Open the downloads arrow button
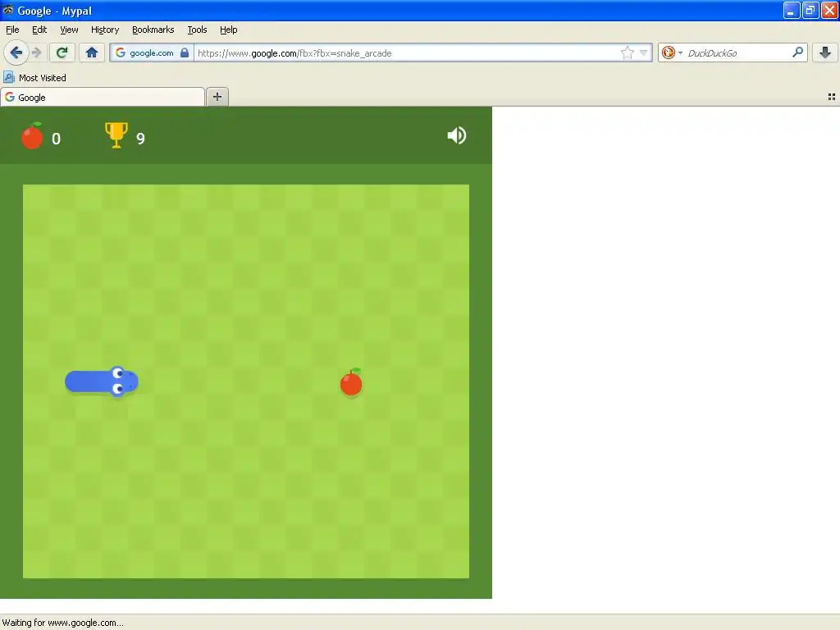The width and height of the screenshot is (840, 630). [825, 52]
